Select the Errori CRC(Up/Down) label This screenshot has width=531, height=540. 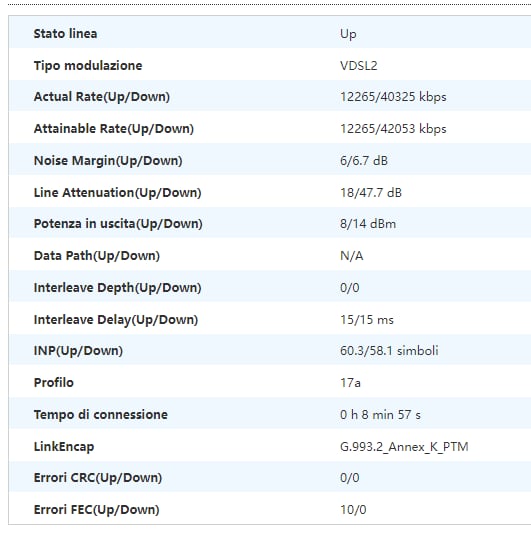[98, 478]
